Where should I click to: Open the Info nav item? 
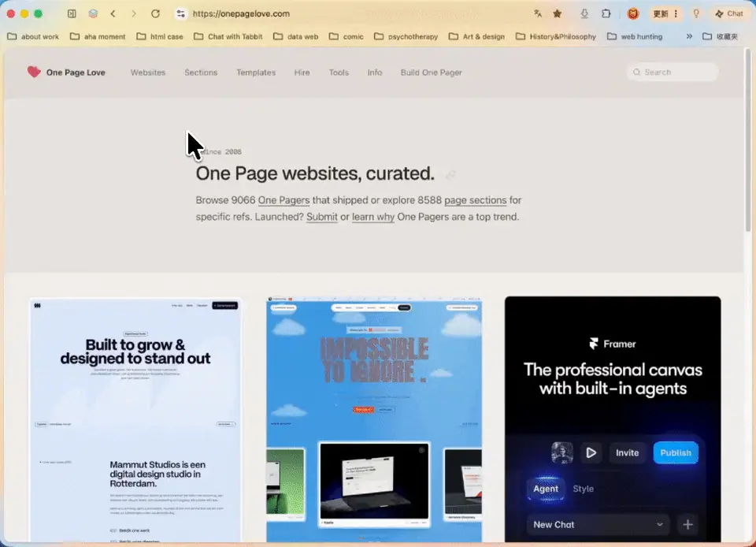[375, 73]
